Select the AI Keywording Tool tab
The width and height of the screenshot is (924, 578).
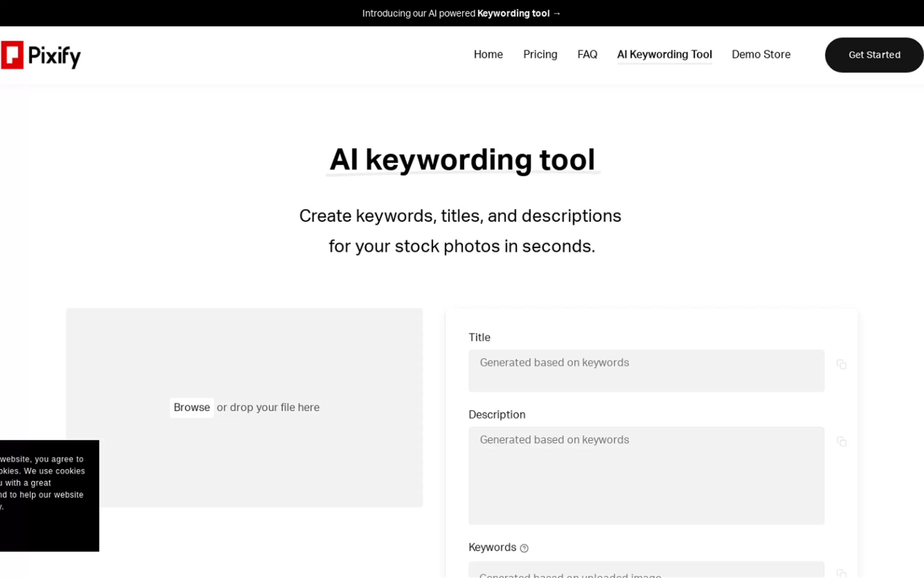(664, 54)
